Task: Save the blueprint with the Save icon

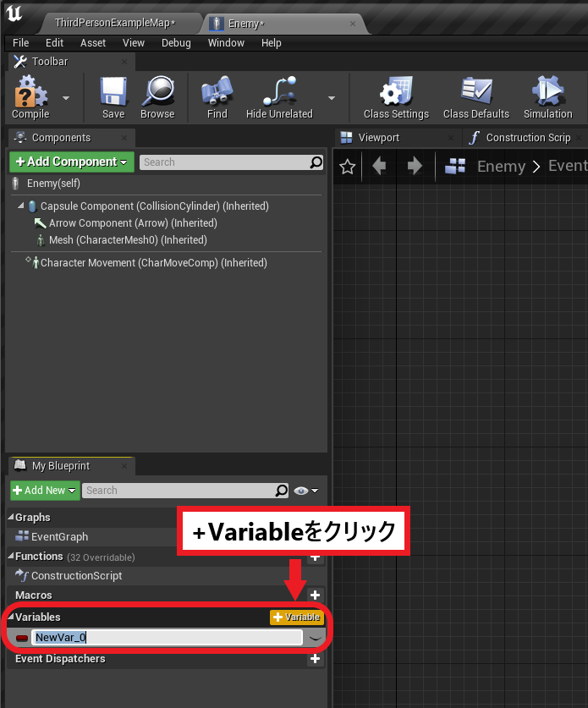Action: (x=113, y=97)
